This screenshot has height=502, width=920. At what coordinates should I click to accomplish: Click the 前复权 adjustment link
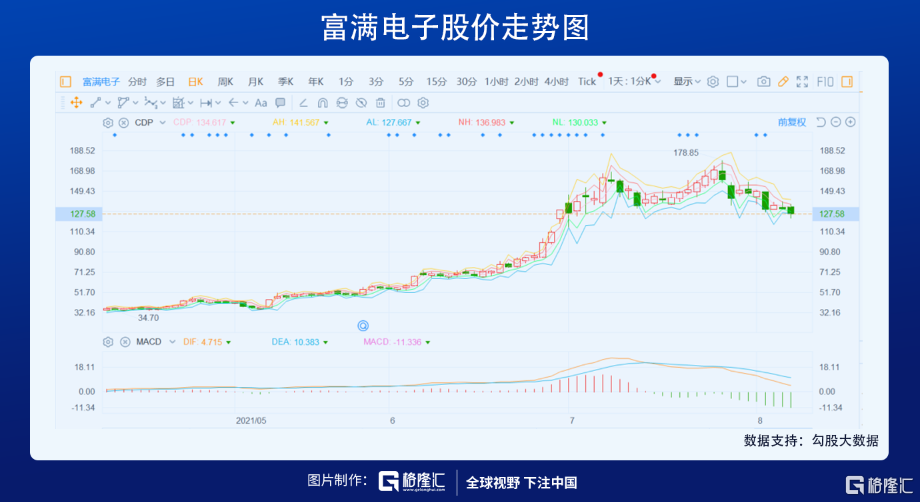(x=792, y=122)
